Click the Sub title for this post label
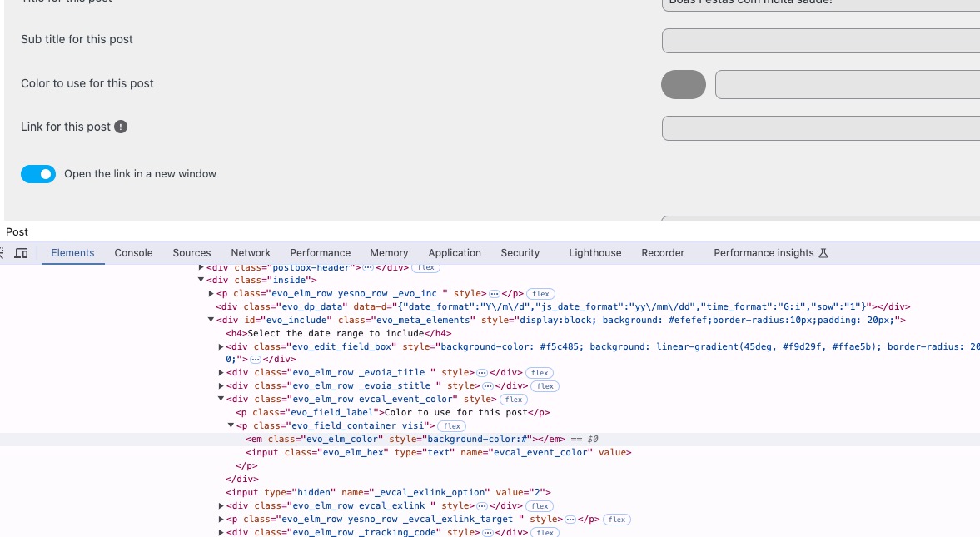Screen dimensions: 980x537 coord(77,39)
